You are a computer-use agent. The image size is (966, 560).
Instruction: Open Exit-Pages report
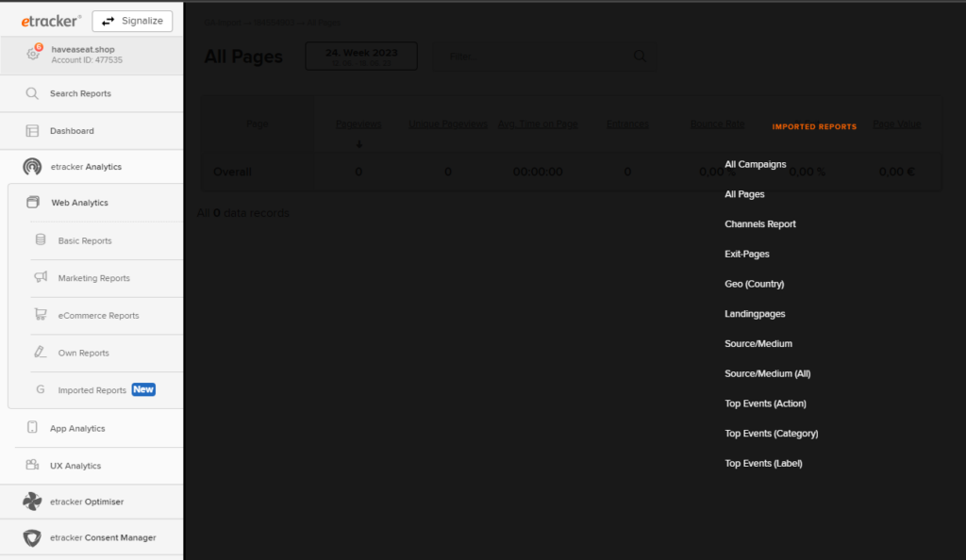coord(747,255)
